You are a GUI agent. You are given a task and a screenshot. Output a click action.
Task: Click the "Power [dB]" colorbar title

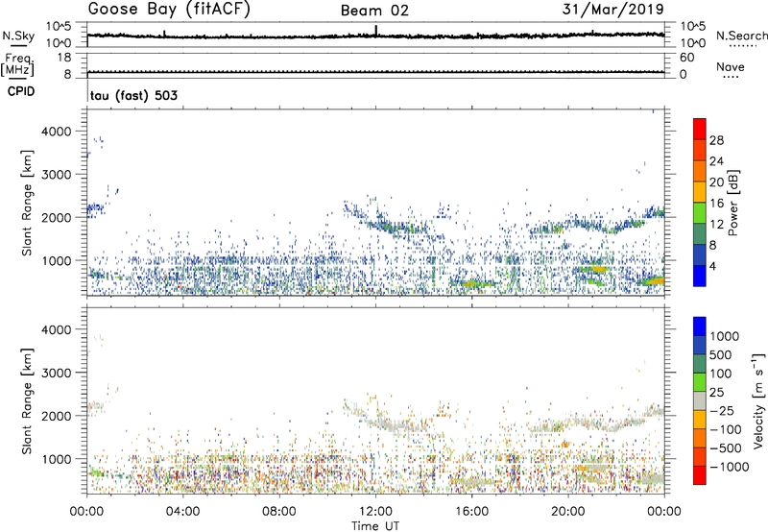pos(732,204)
